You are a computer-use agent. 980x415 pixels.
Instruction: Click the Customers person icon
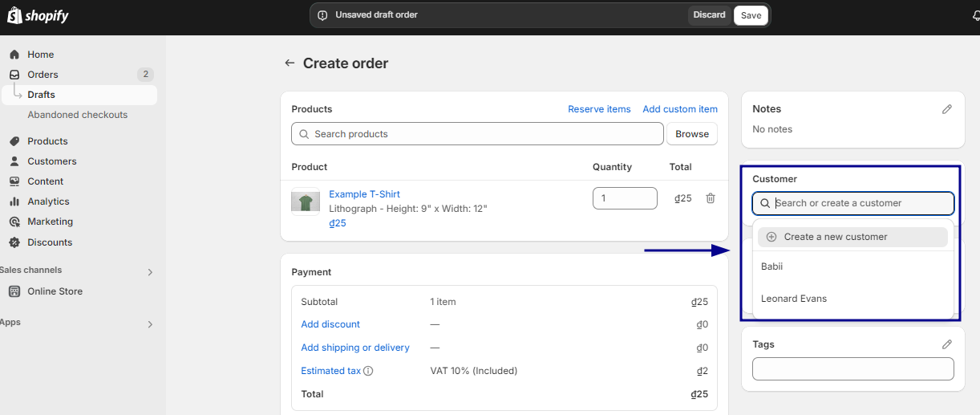pyautogui.click(x=14, y=161)
